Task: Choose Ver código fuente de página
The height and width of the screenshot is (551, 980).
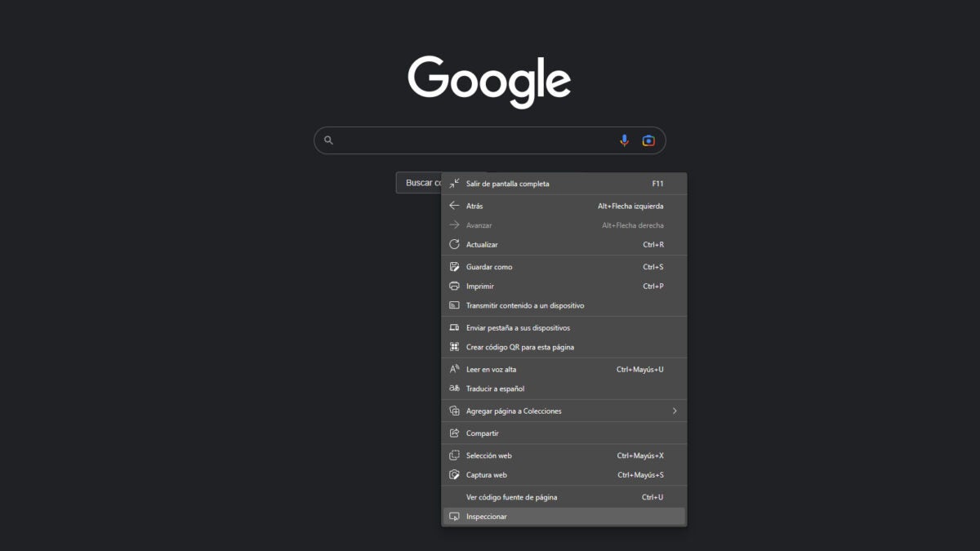Action: pyautogui.click(x=511, y=497)
